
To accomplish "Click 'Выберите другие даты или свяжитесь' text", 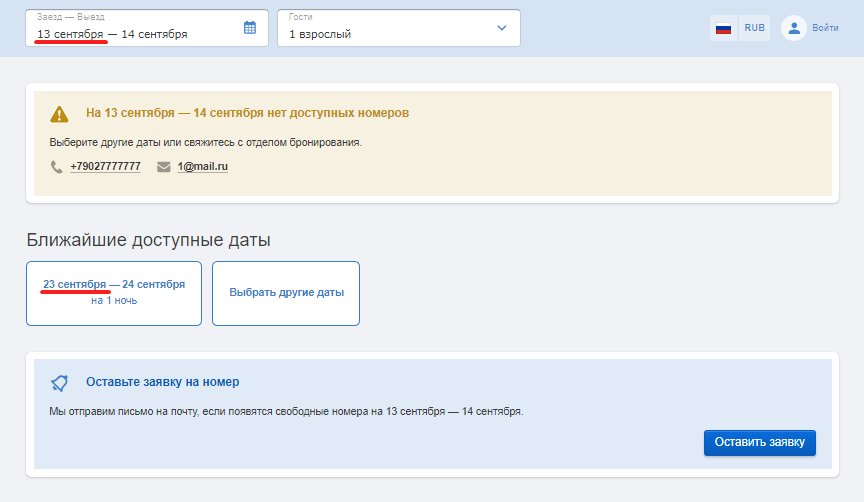I will 206,142.
